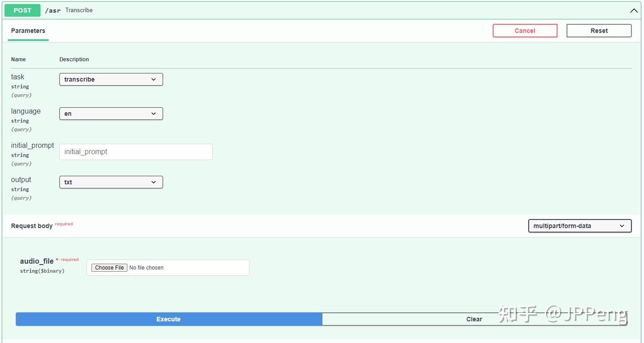Click the Transcribe endpoint summary text

tap(79, 10)
